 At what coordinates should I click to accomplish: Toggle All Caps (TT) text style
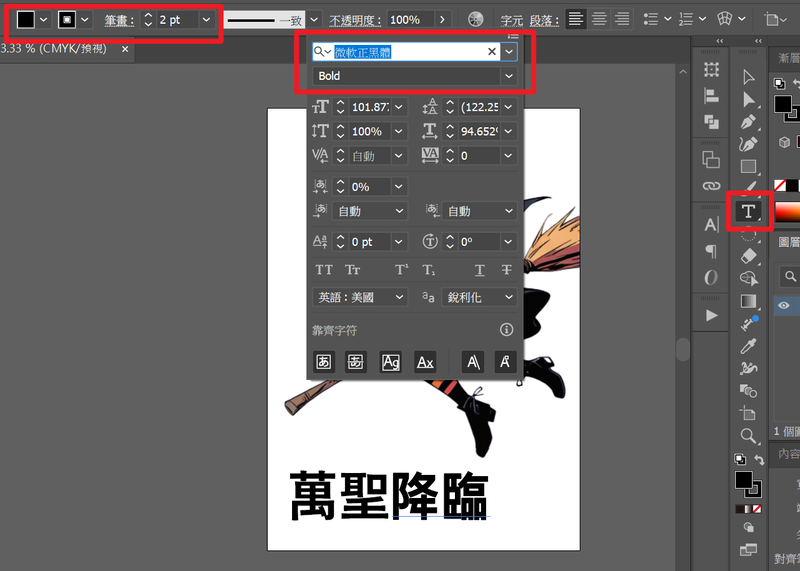pos(324,270)
